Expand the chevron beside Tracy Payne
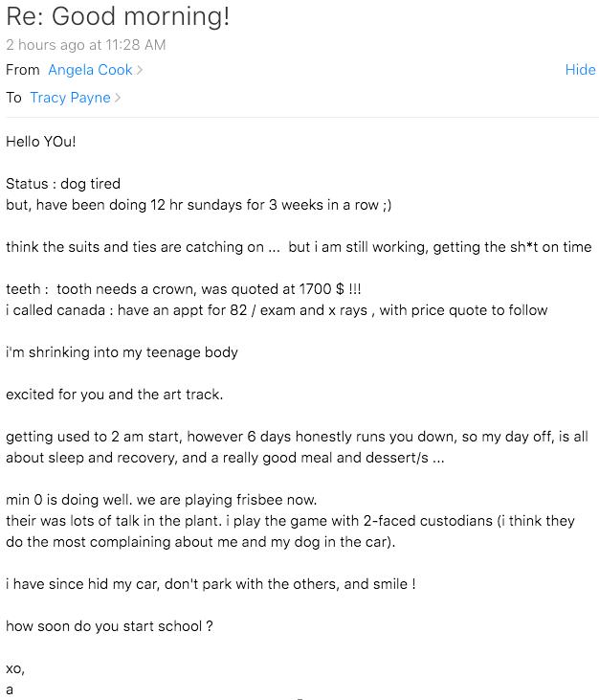The image size is (599, 700). pos(118,98)
